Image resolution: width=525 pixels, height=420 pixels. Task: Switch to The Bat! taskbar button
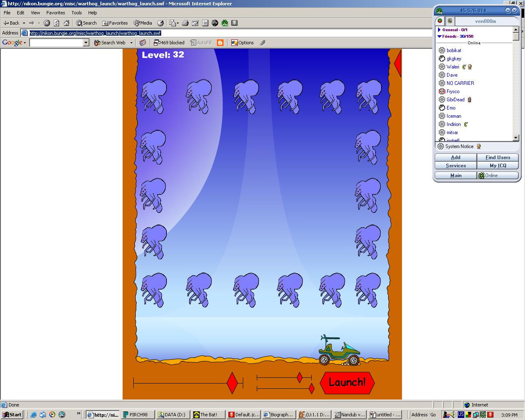pos(209,415)
